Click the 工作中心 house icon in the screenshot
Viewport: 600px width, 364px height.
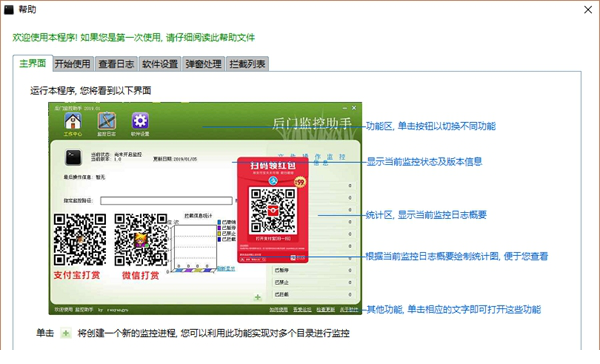pos(73,121)
